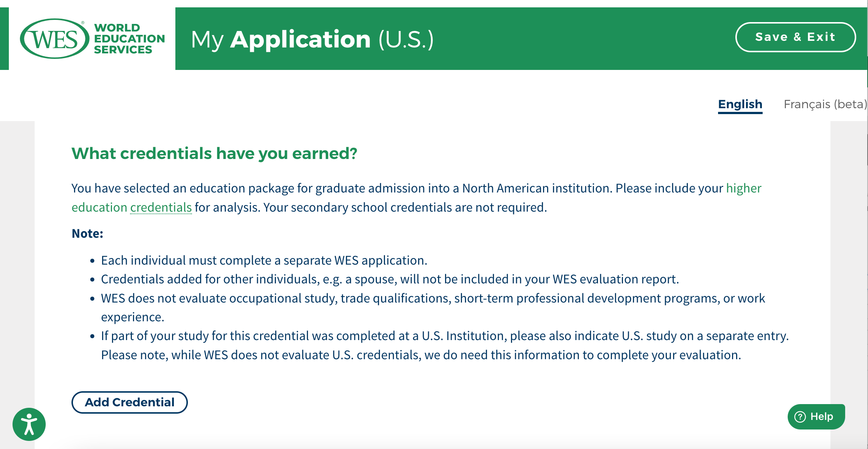Select the English language tab
The height and width of the screenshot is (449, 868).
click(x=740, y=104)
